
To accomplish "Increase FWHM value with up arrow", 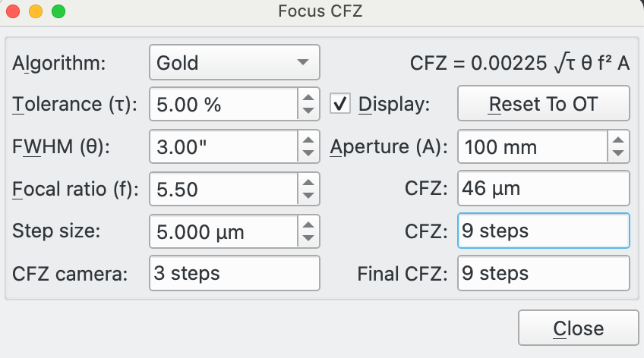I will [x=308, y=139].
